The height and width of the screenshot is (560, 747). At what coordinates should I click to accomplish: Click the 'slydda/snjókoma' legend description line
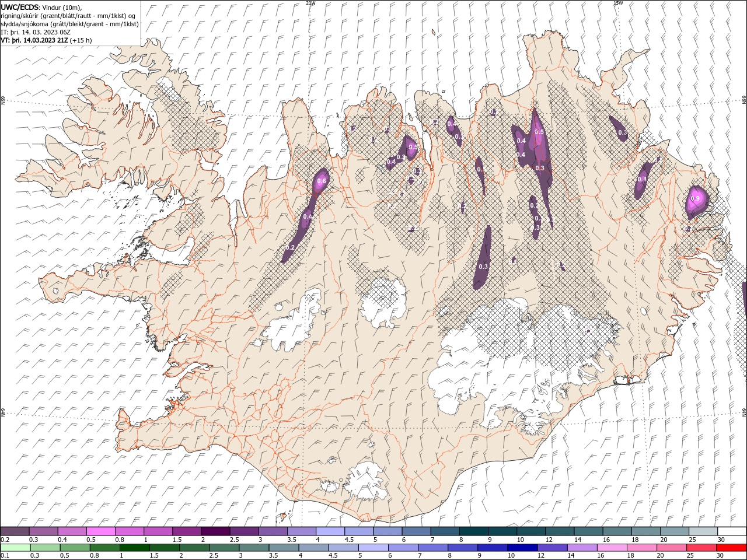[69, 24]
